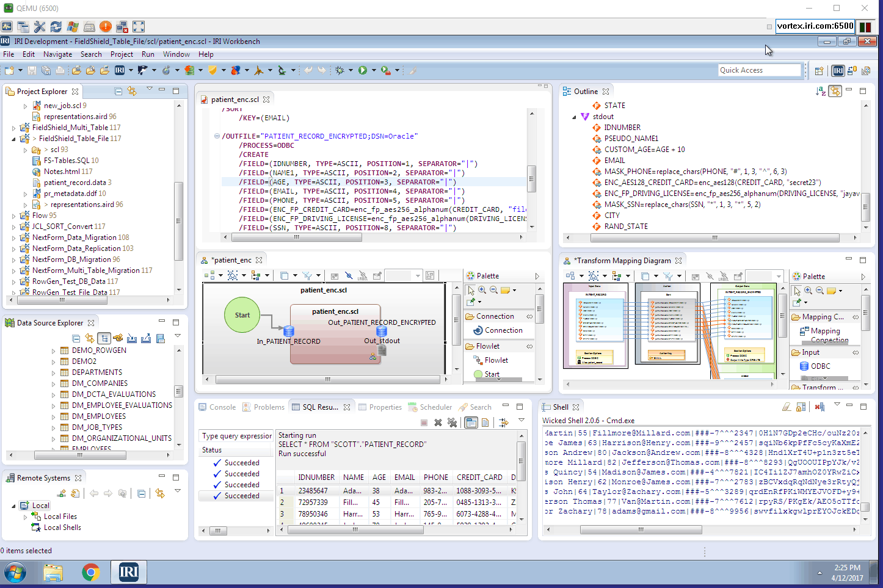
Task: Toggle text mode display in SQL Results
Action: click(x=485, y=421)
